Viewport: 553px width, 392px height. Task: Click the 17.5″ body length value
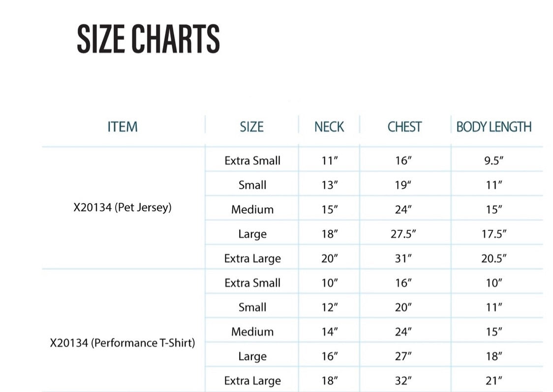494,234
